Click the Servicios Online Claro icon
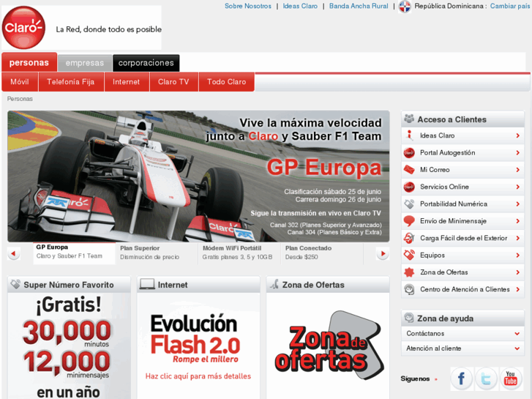This screenshot has height=399, width=532. [x=409, y=187]
